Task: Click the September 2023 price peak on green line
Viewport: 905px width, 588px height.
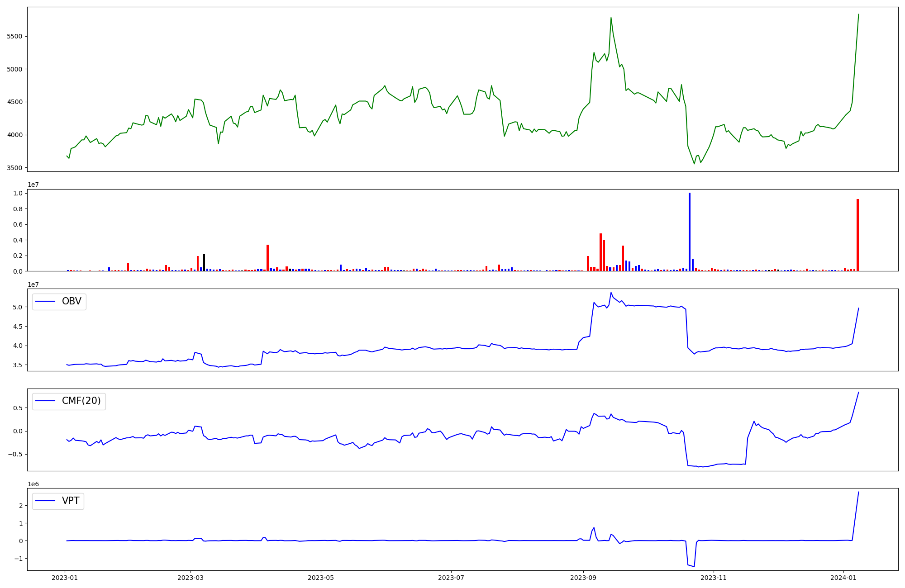Action: (x=611, y=18)
